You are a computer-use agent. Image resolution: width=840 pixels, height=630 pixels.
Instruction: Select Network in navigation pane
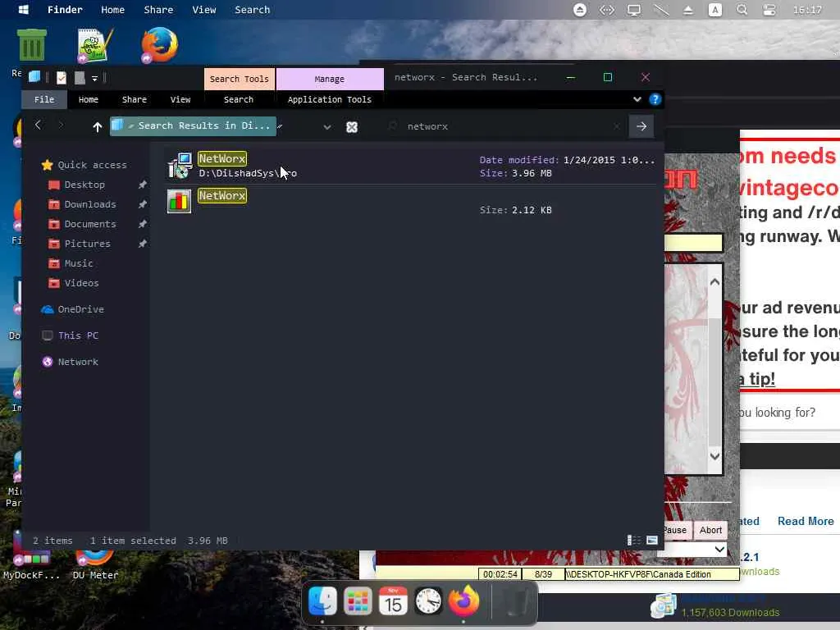pyautogui.click(x=78, y=362)
